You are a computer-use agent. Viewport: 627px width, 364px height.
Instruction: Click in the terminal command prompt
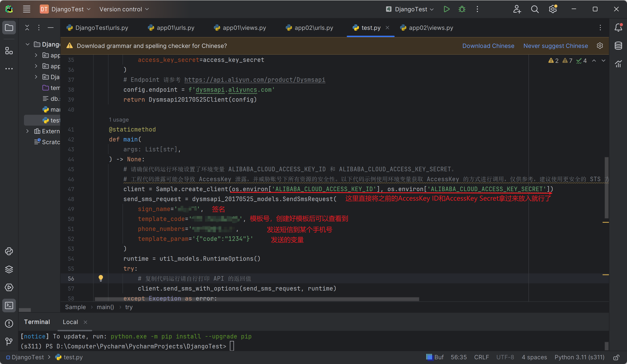click(x=232, y=346)
